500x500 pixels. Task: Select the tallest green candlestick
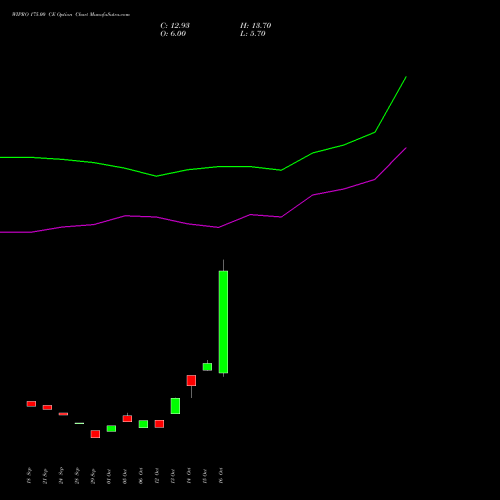tap(223, 322)
